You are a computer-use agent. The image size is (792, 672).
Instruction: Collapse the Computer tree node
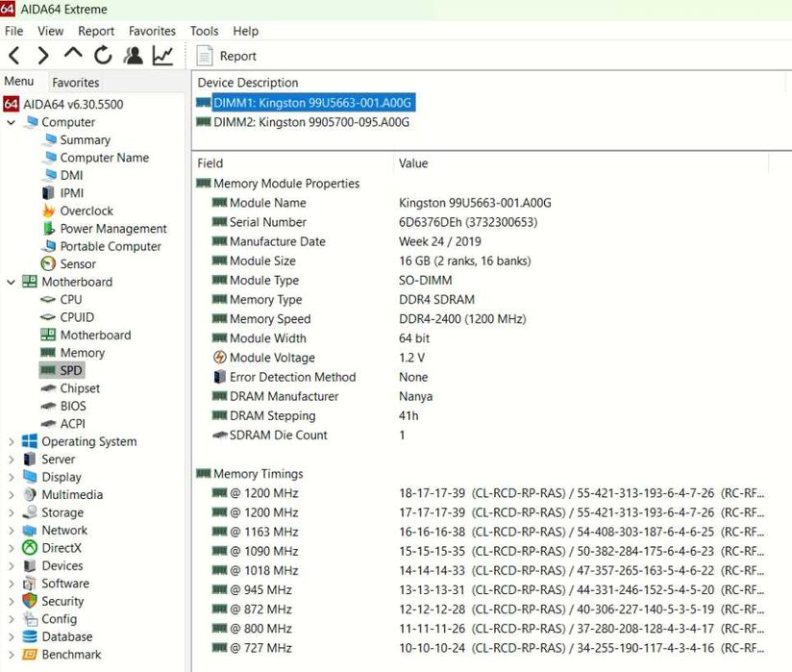[x=12, y=122]
